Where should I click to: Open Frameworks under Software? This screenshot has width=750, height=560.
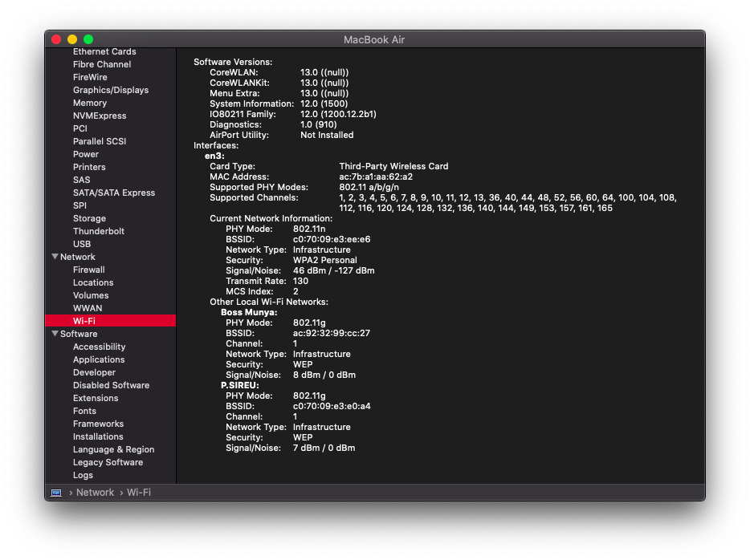(98, 424)
